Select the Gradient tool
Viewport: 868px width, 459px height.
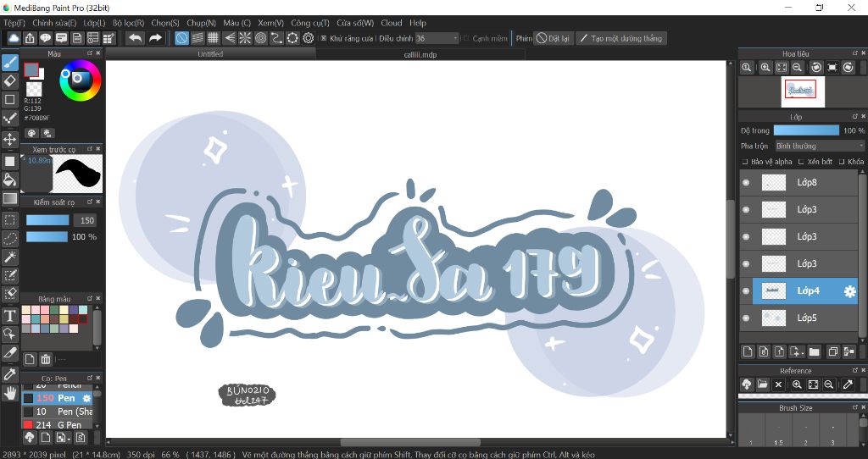pyautogui.click(x=10, y=198)
